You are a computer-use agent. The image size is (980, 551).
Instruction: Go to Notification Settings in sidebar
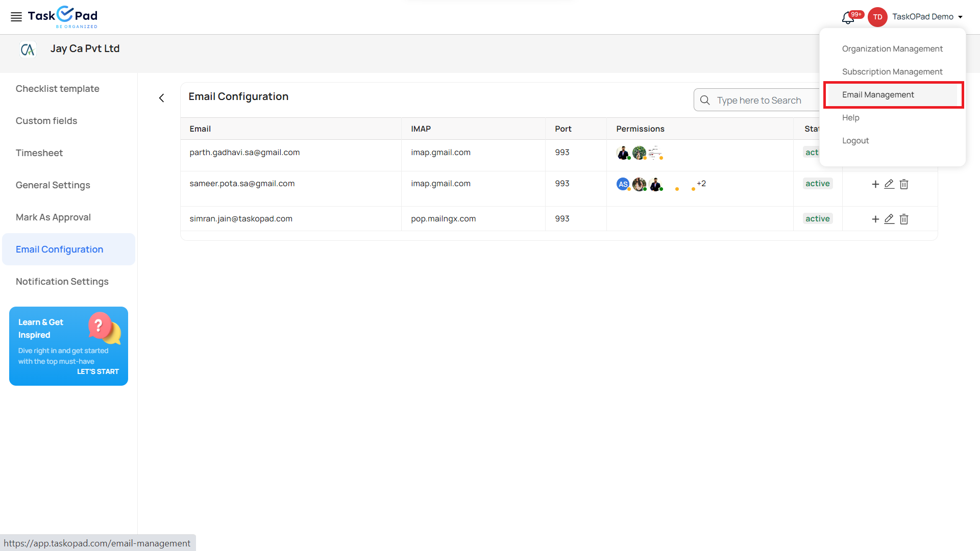pyautogui.click(x=62, y=282)
